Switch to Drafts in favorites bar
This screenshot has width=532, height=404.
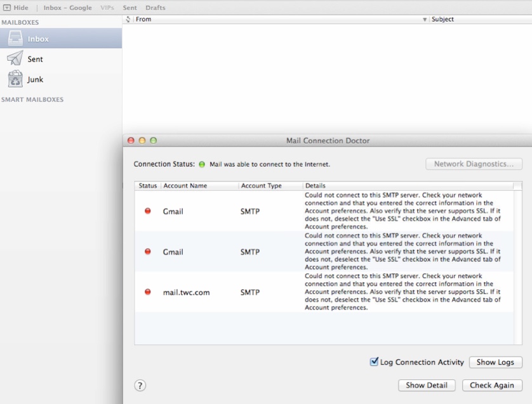pos(156,8)
